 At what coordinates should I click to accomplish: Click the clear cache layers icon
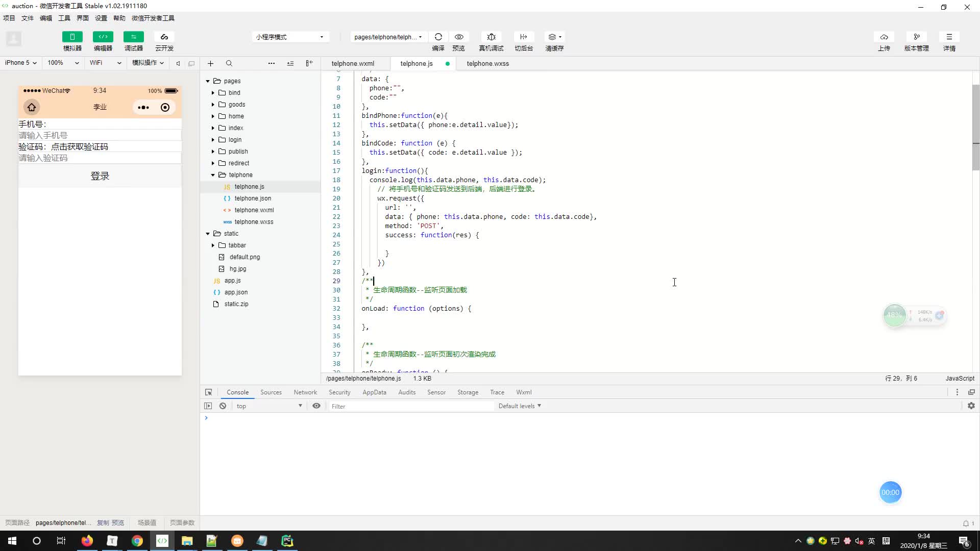click(554, 37)
